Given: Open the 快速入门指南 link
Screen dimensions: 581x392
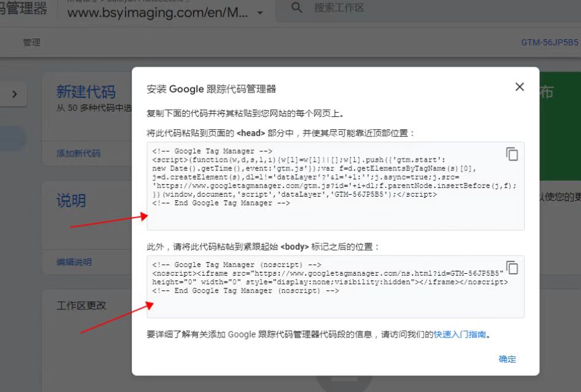Looking at the screenshot, I should click(460, 334).
